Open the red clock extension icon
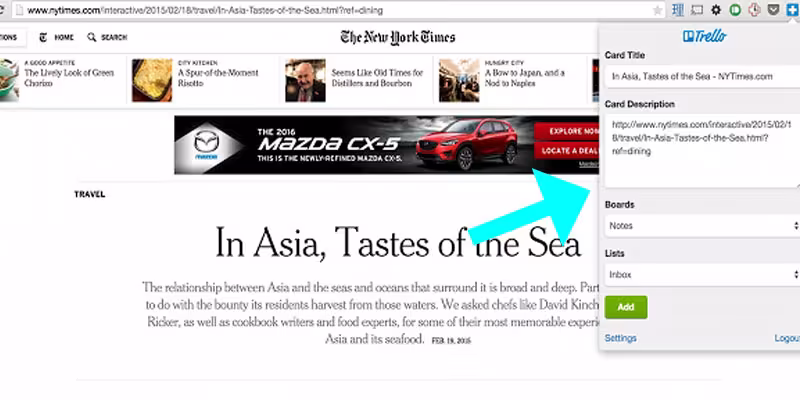This screenshot has height=400, width=800. (754, 10)
